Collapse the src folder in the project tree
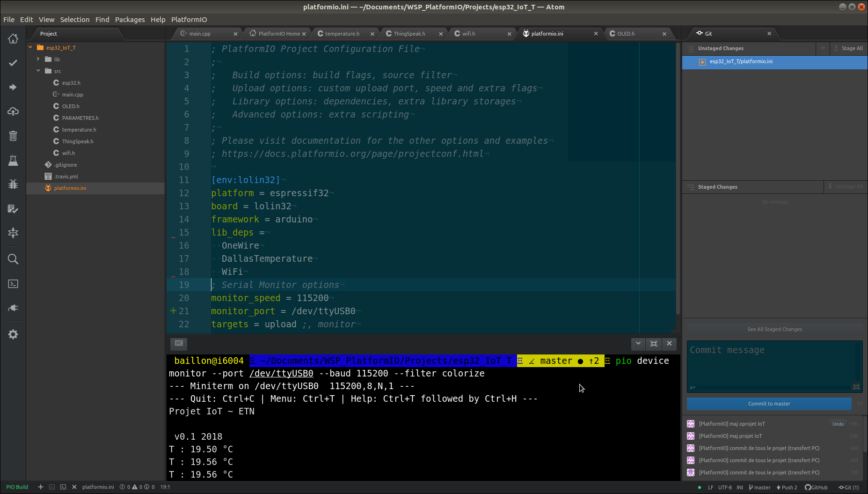Screen dimensions: 868x494 click(x=38, y=71)
